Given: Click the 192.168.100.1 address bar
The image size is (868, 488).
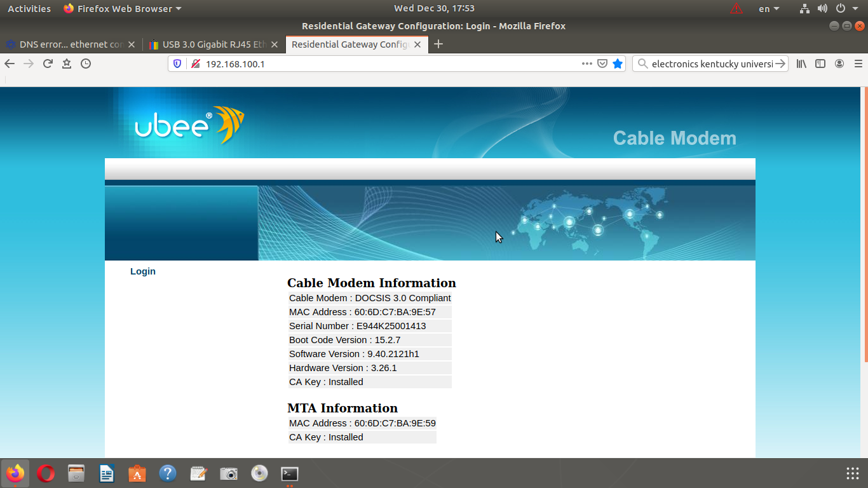Looking at the screenshot, I should click(x=381, y=64).
